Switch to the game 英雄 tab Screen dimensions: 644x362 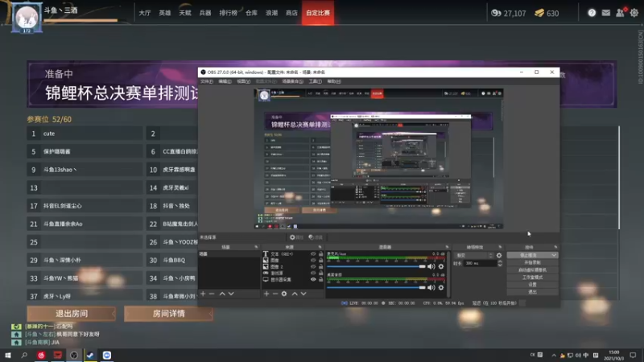point(165,13)
